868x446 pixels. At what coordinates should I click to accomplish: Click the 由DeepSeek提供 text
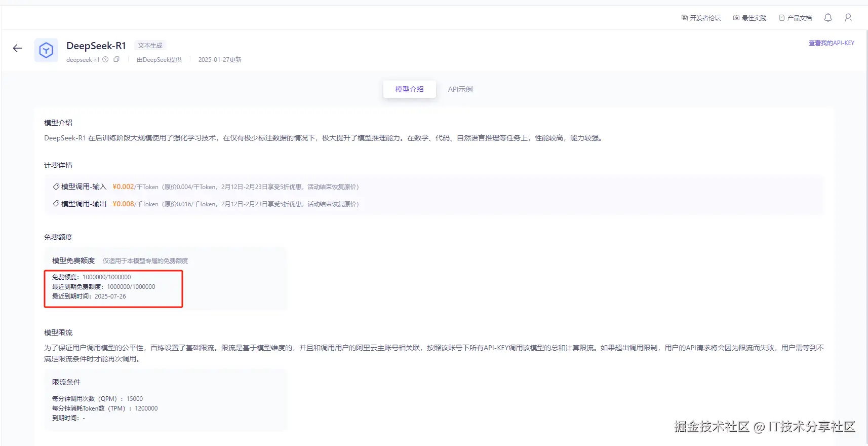coord(159,59)
